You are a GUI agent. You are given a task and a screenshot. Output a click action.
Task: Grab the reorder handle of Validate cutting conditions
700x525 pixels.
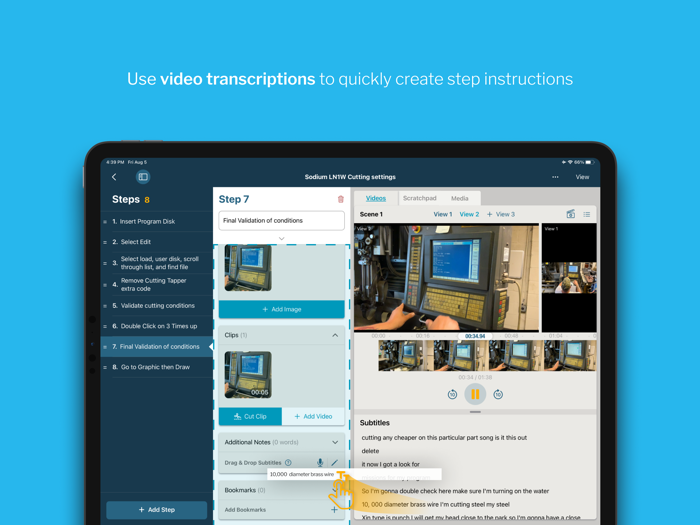tap(105, 306)
